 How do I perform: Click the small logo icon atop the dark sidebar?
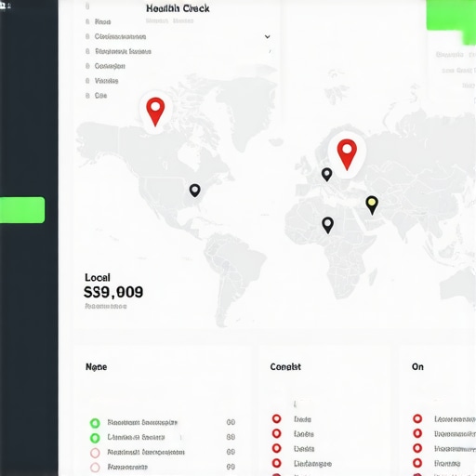[5, 5]
